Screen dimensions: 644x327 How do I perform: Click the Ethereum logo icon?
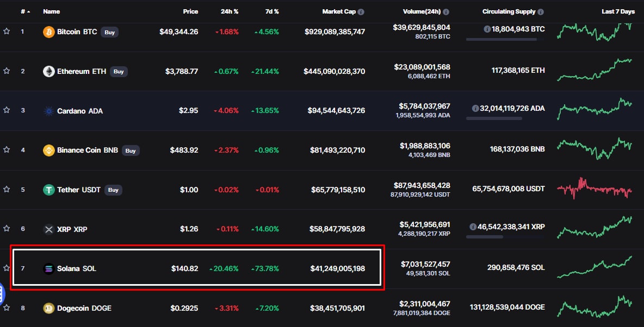pos(49,71)
